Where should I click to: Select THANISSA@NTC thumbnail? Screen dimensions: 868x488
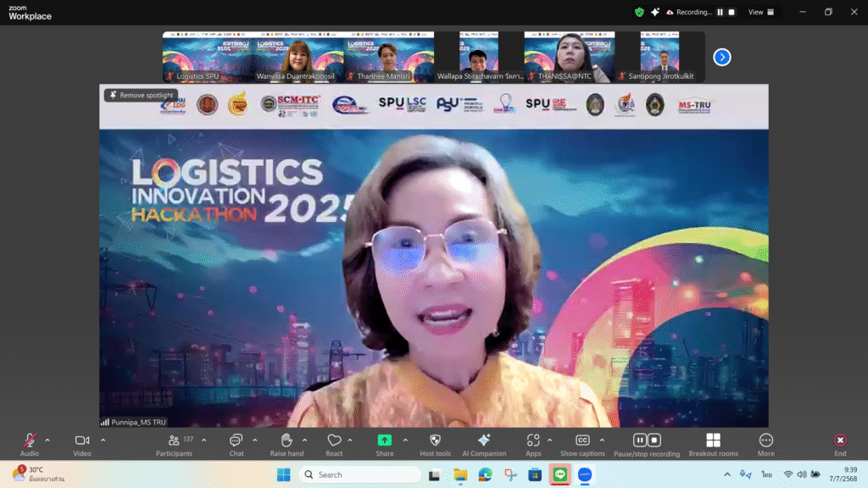[570, 57]
